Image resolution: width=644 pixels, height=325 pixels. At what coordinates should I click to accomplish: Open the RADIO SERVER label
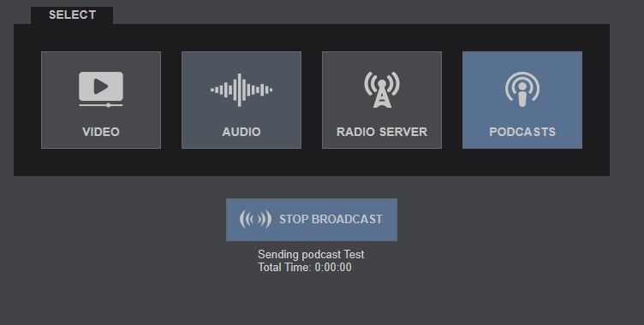click(x=382, y=132)
